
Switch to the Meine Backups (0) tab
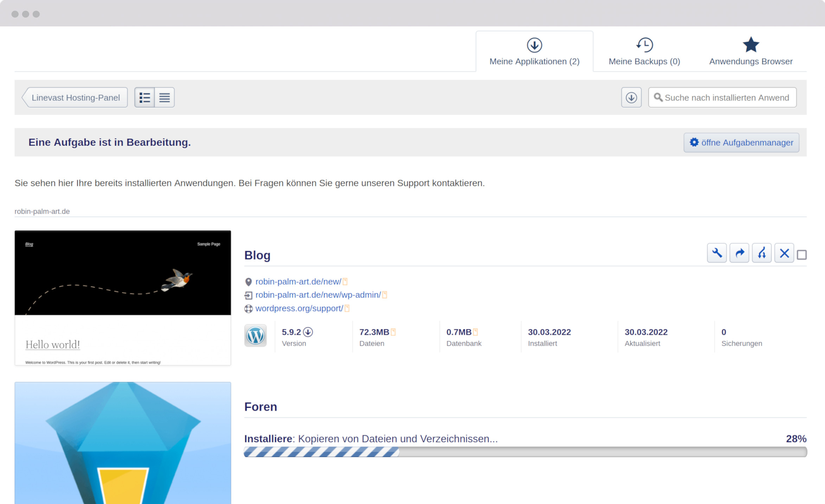[x=644, y=52]
